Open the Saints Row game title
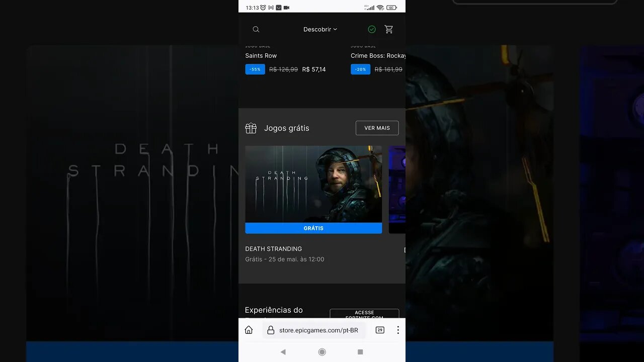Image resolution: width=644 pixels, height=362 pixels. (261, 56)
